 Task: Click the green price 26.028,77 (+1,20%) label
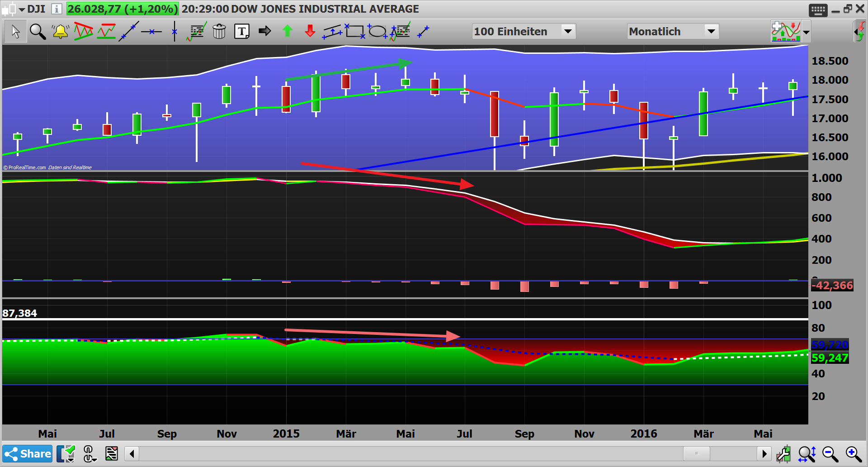(x=123, y=9)
